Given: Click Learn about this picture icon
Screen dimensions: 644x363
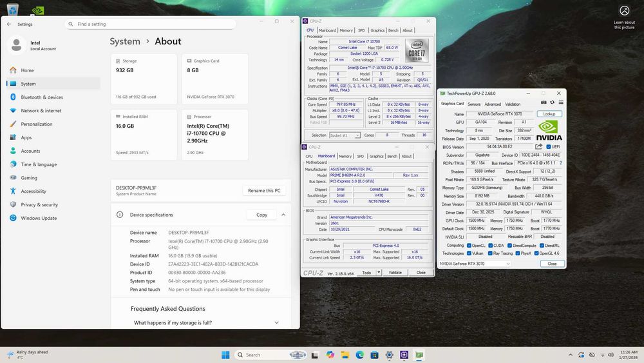Looking at the screenshot, I should [624, 11].
